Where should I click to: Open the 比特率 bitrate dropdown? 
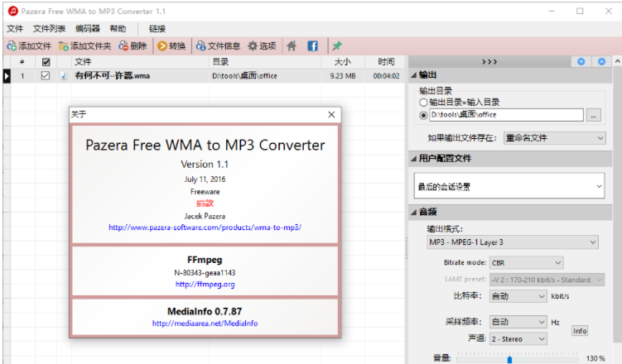pyautogui.click(x=518, y=296)
